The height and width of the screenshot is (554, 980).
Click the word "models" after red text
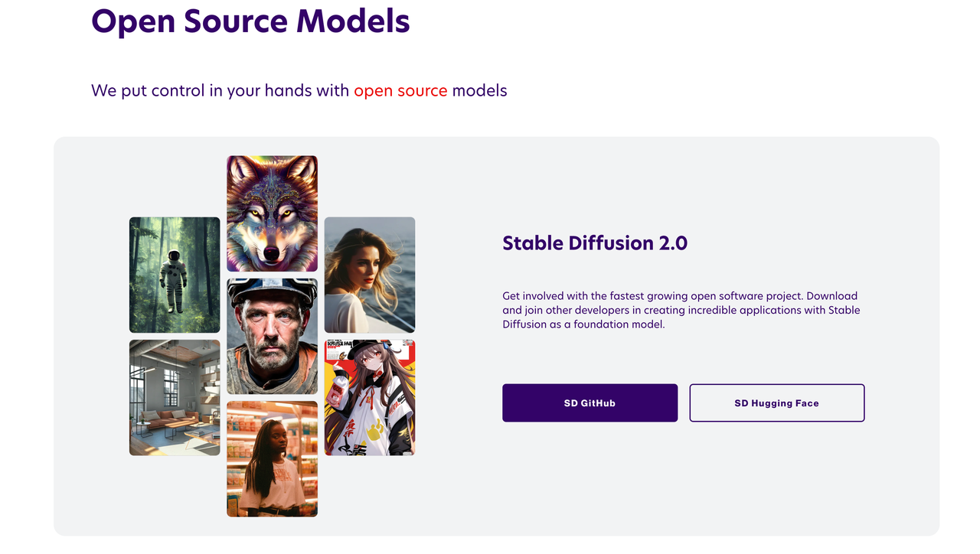(x=480, y=90)
